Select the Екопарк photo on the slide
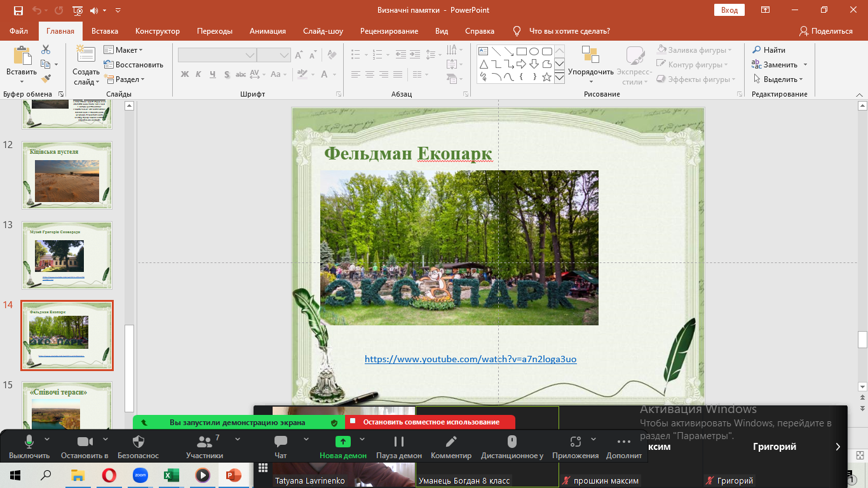 click(x=459, y=248)
